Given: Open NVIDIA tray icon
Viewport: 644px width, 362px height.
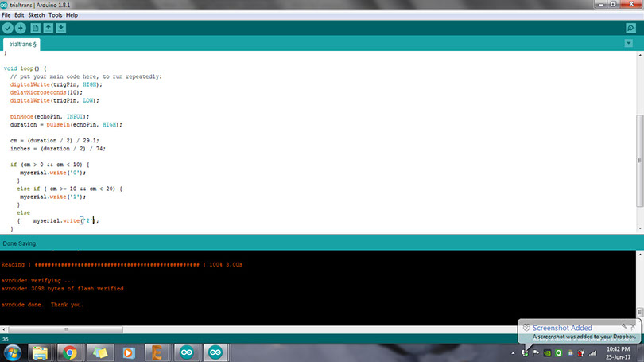Looking at the screenshot, I should pyautogui.click(x=547, y=353).
